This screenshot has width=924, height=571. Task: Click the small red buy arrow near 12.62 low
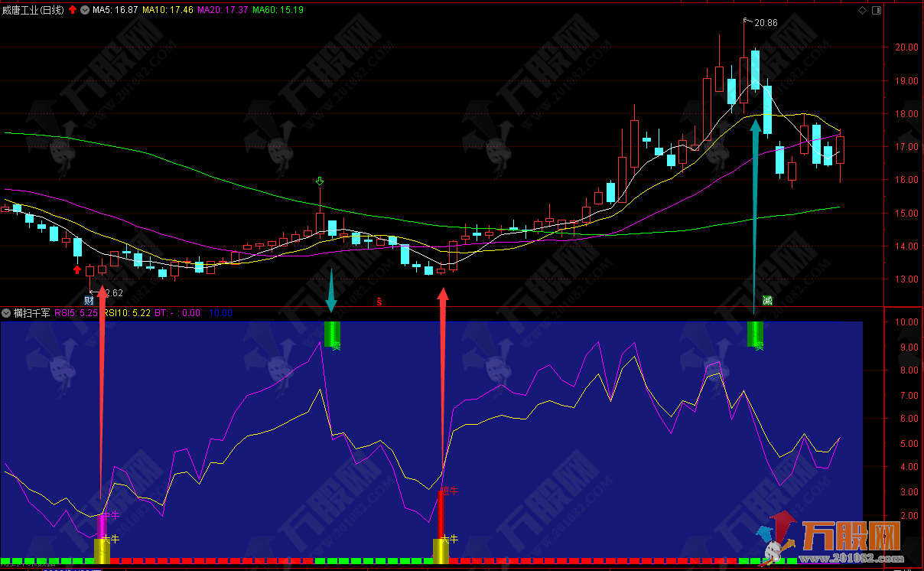tap(76, 269)
